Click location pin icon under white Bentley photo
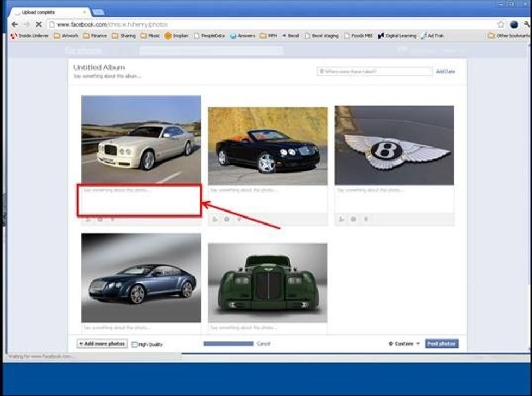Image resolution: width=532 pixels, height=396 pixels. pos(113,220)
